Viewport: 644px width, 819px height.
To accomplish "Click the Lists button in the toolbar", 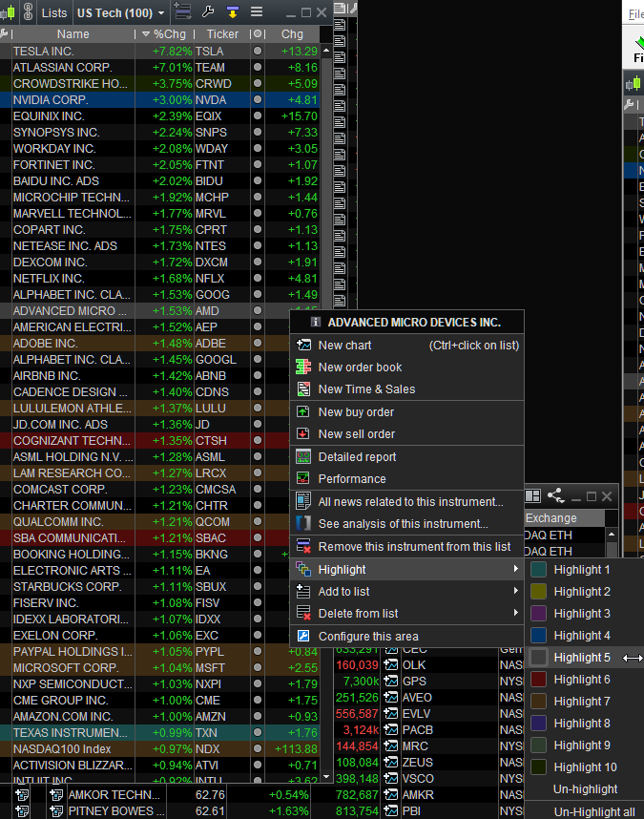I will [54, 12].
